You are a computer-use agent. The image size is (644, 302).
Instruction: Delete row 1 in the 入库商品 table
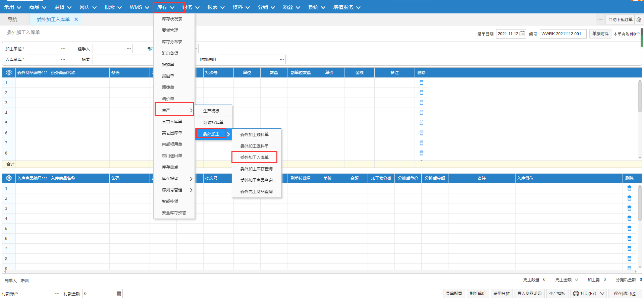pyautogui.click(x=629, y=188)
